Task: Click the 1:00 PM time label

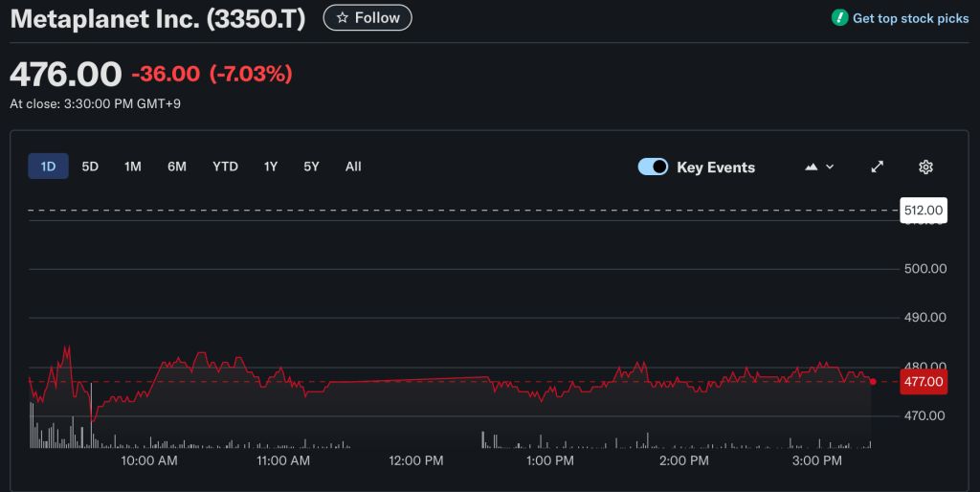Action: pyautogui.click(x=550, y=460)
